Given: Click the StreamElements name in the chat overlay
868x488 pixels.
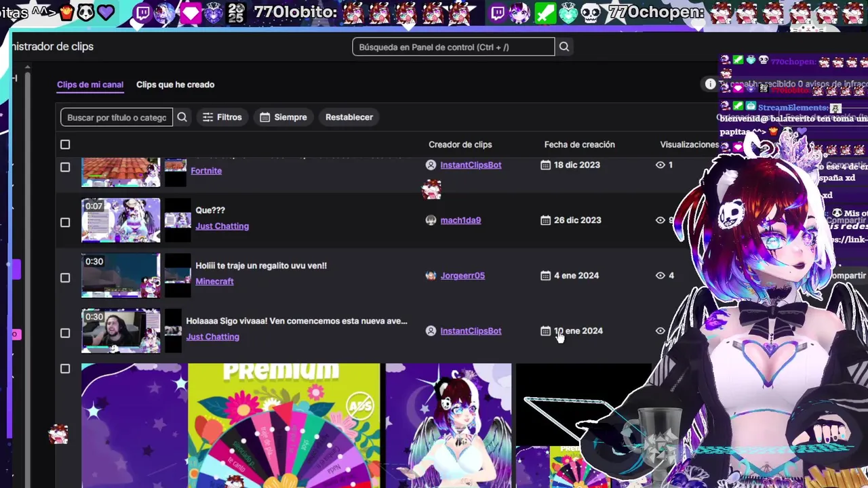Looking at the screenshot, I should (x=793, y=107).
